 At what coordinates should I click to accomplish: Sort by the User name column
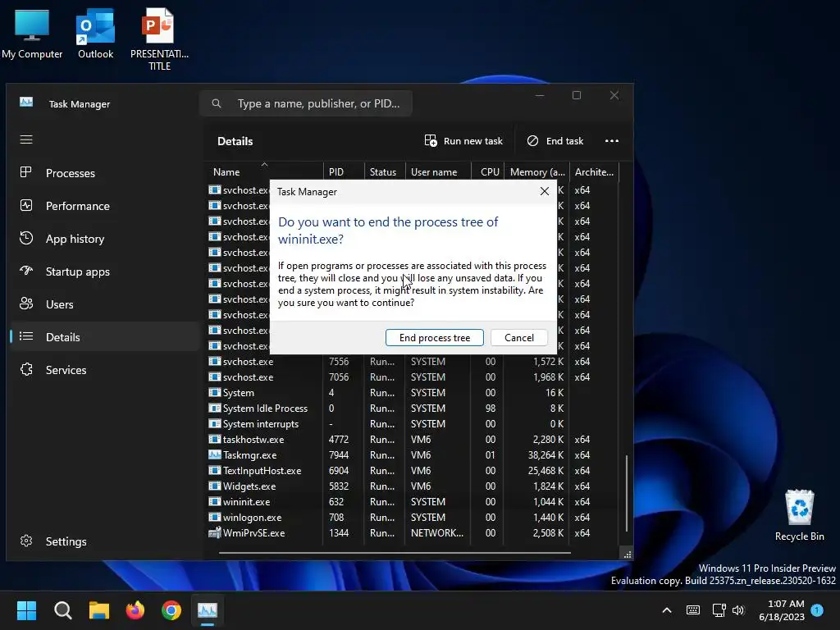coord(438,172)
